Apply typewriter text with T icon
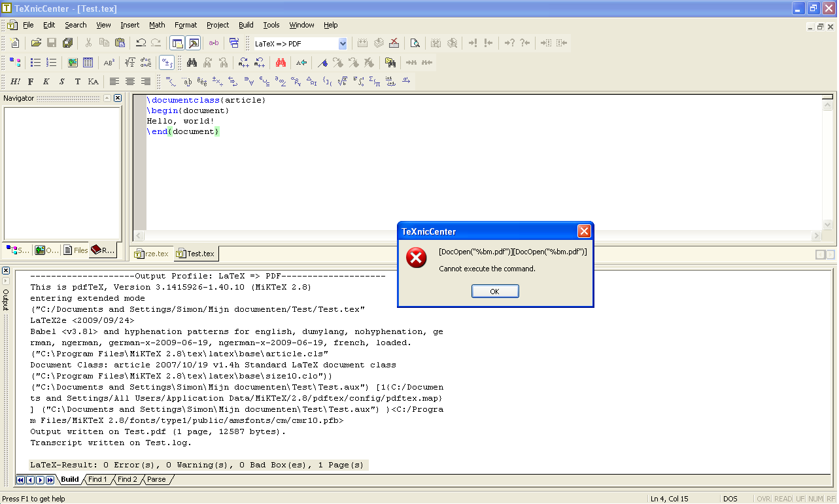Image resolution: width=839 pixels, height=504 pixels. coord(78,82)
